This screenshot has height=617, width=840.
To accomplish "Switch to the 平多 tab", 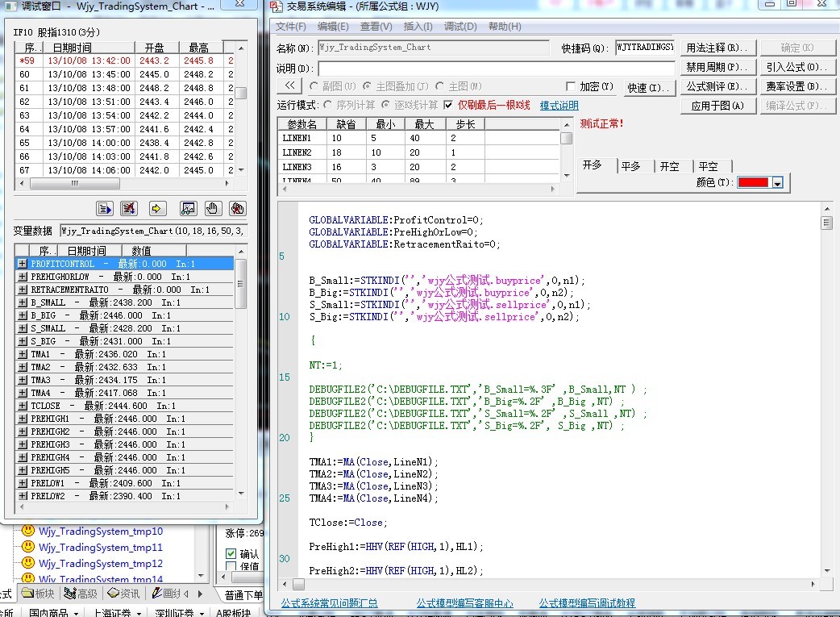I will [630, 165].
